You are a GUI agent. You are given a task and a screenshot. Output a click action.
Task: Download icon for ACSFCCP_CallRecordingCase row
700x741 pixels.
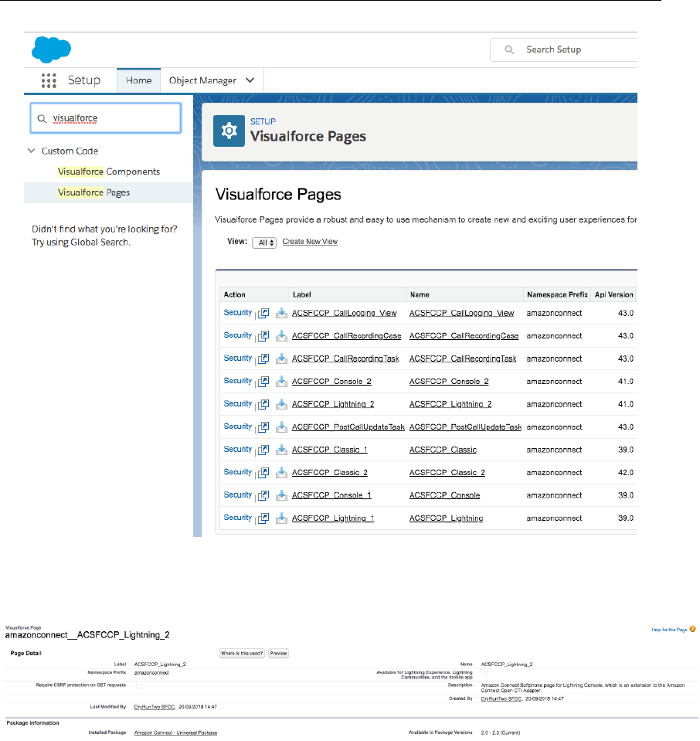click(281, 335)
